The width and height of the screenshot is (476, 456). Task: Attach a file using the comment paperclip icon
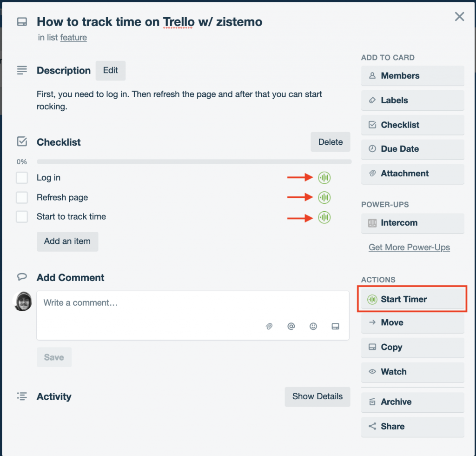tap(269, 326)
